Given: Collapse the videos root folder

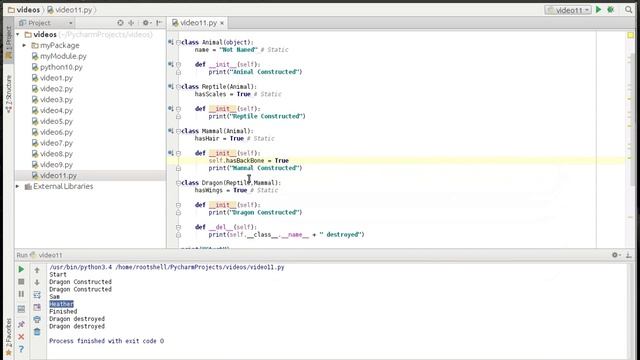Looking at the screenshot, I should (x=18, y=35).
